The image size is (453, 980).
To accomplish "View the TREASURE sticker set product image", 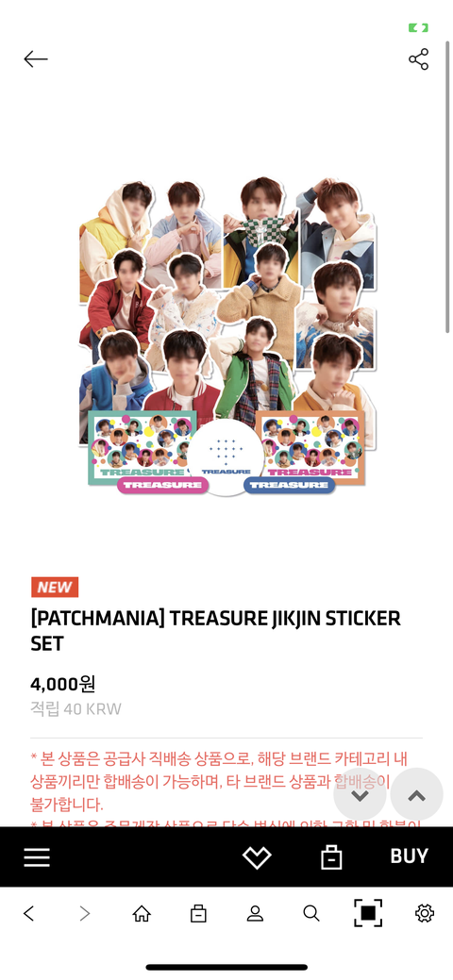I will pyautogui.click(x=226, y=338).
